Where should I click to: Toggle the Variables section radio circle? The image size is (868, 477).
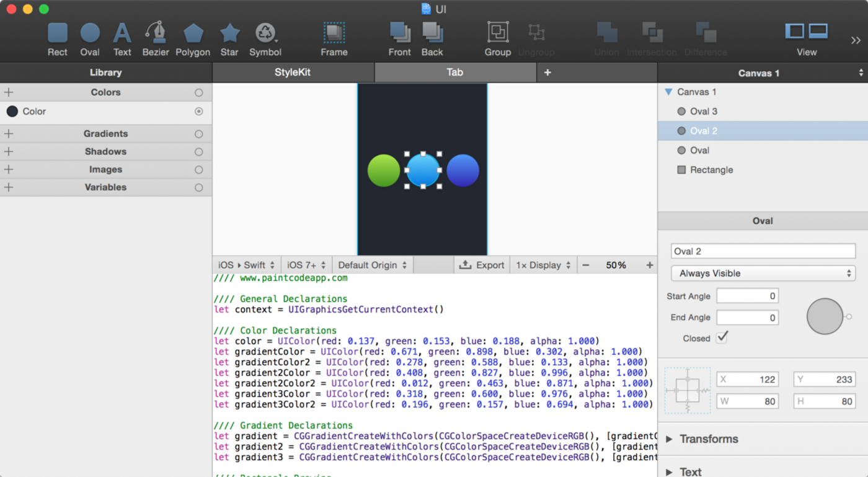coord(198,187)
